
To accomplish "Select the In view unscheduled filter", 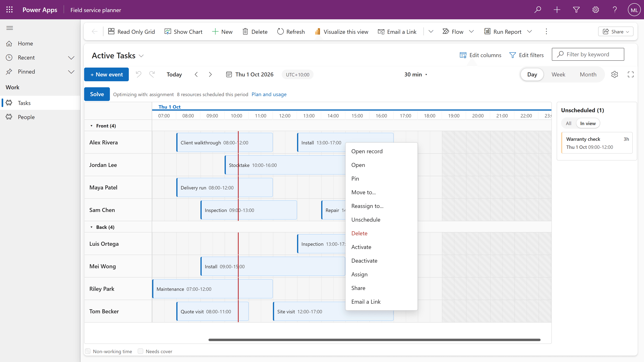I will [x=588, y=123].
